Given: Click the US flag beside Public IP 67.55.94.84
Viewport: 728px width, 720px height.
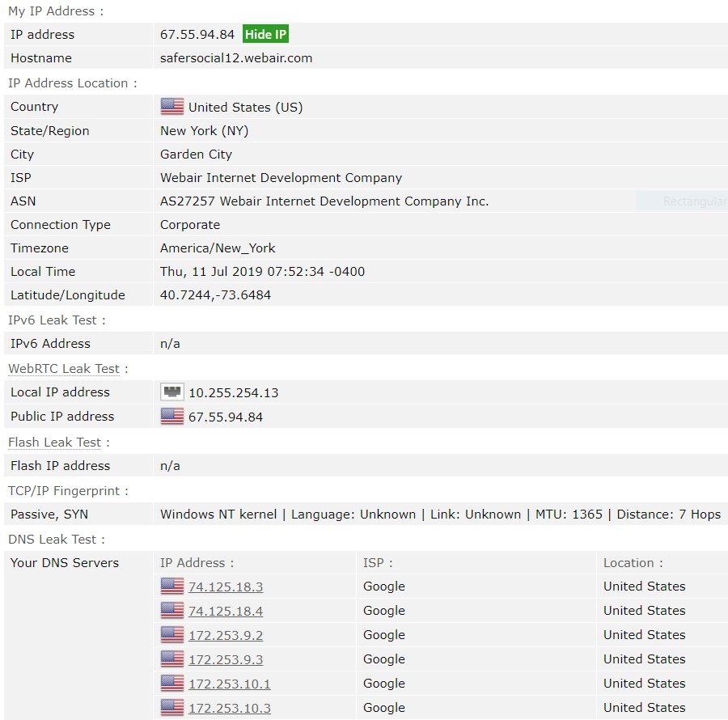Looking at the screenshot, I should tap(172, 417).
